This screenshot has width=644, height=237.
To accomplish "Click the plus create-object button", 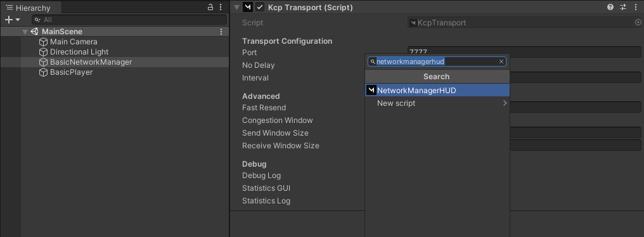I will tap(9, 19).
